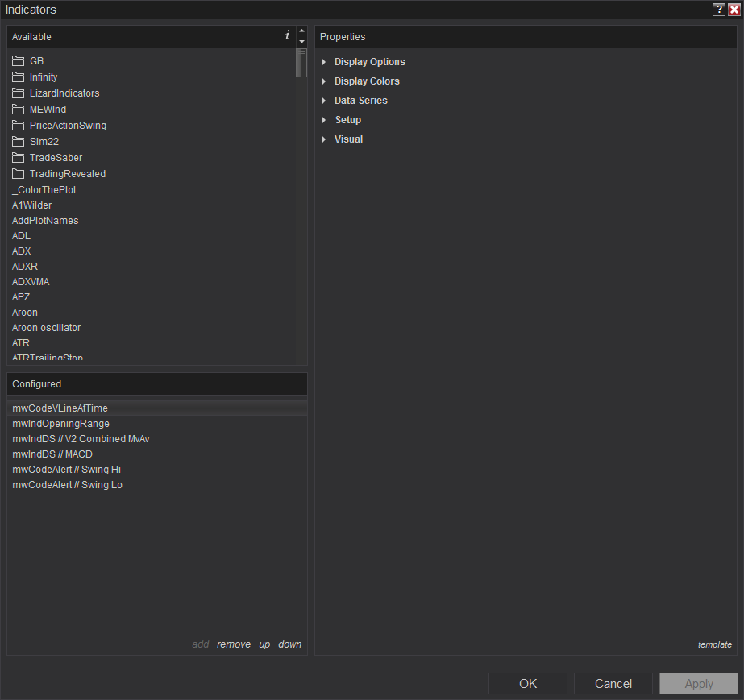Select the TradeSaber folder name
This screenshot has width=744, height=700.
56,157
